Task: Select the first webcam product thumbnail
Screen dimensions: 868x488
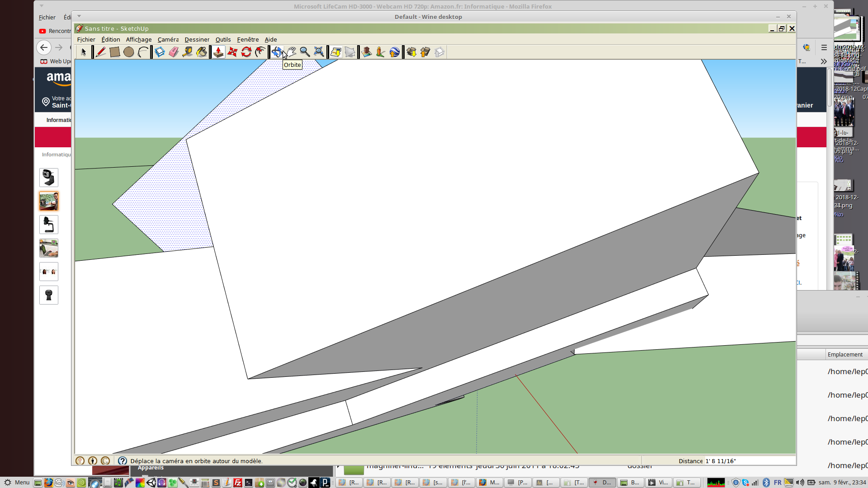Action: 49,178
